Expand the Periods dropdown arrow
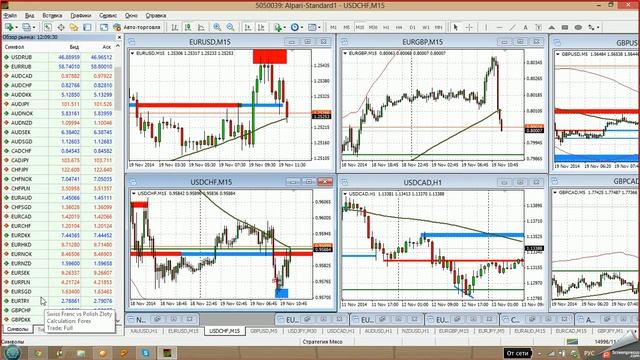The height and width of the screenshot is (360, 640). pos(302,27)
